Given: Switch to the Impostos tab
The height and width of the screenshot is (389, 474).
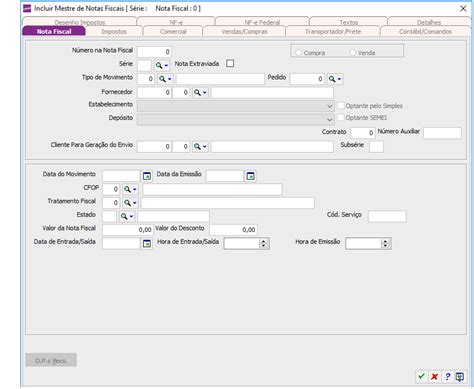Looking at the screenshot, I should tap(114, 31).
